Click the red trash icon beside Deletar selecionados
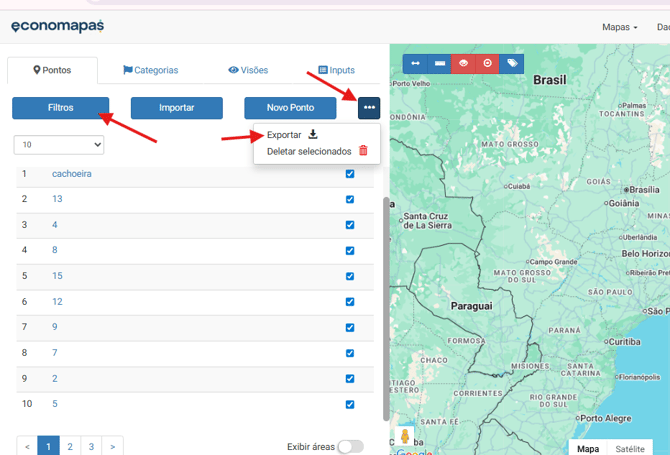 363,151
